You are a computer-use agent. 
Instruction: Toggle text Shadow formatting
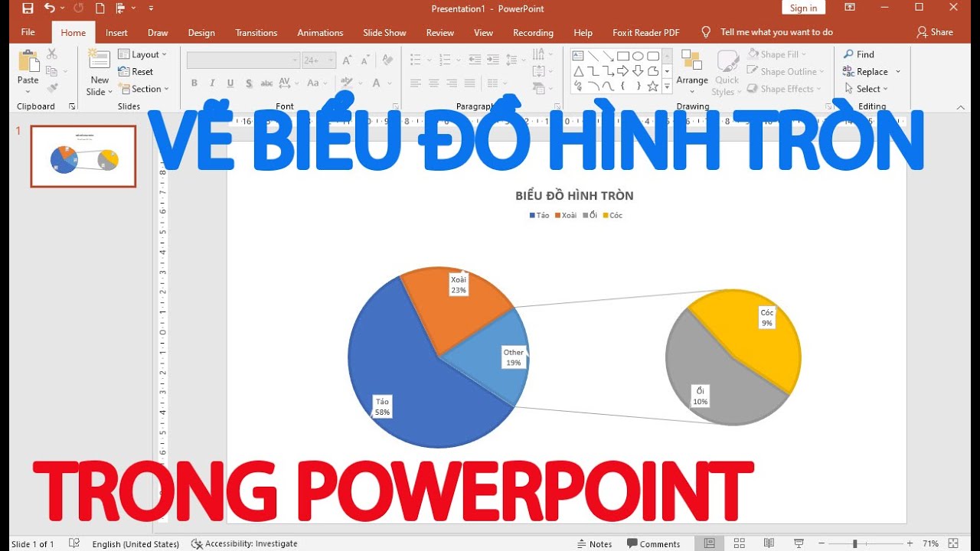(249, 83)
